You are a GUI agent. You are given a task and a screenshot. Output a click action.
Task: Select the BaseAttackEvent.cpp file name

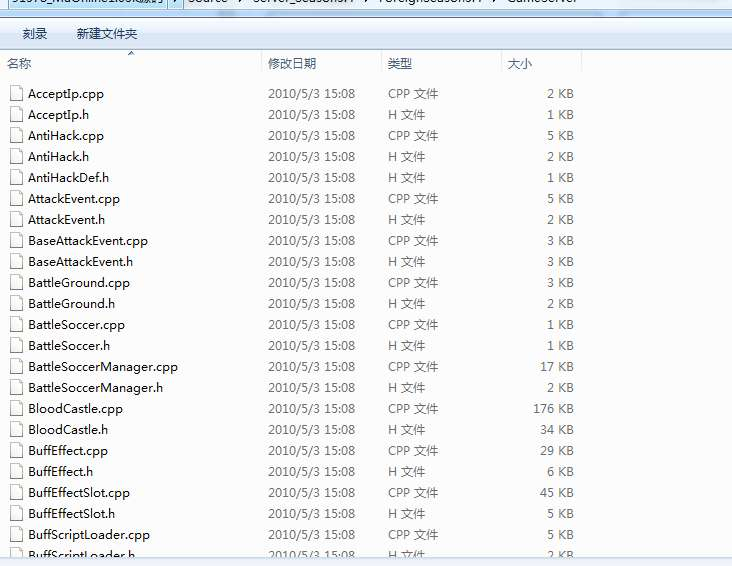coord(88,240)
